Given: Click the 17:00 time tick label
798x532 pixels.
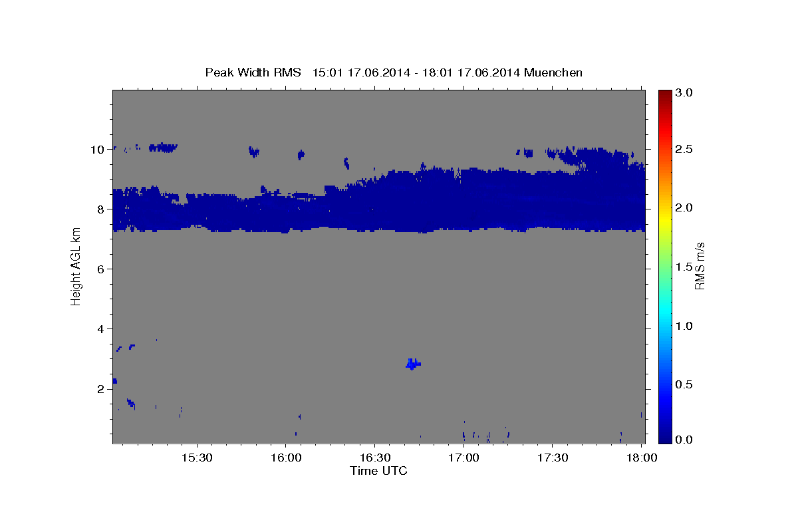Looking at the screenshot, I should point(464,458).
